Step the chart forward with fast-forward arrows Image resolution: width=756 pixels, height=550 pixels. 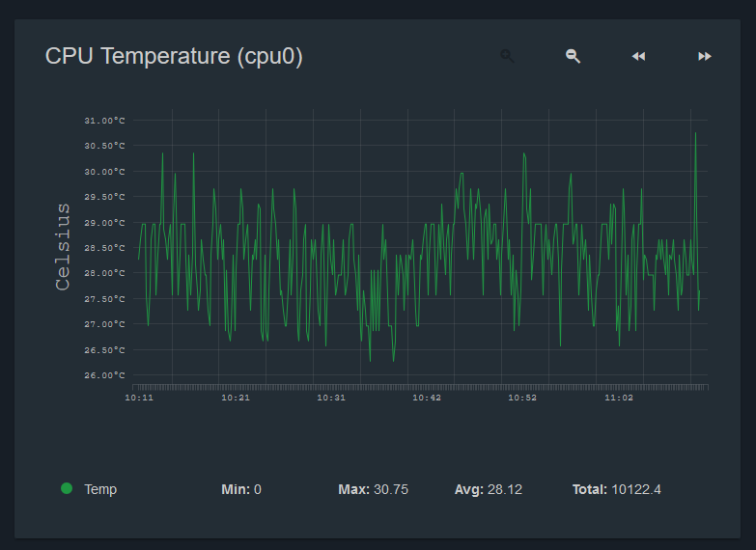705,56
